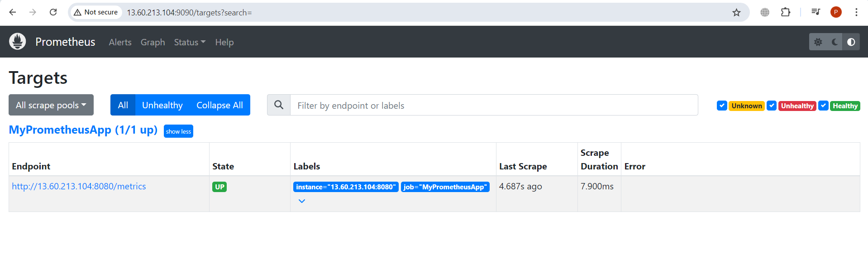Open browser extensions puzzle icon
The width and height of the screenshot is (868, 265).
(786, 12)
